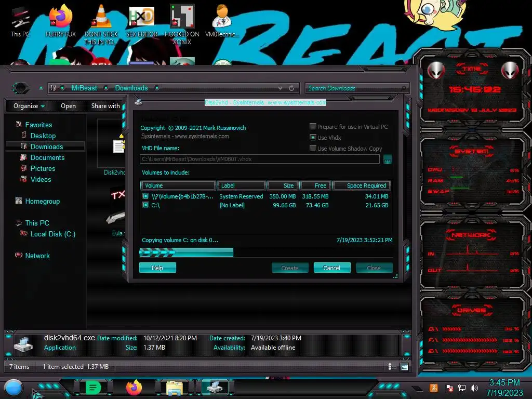This screenshot has height=399, width=532.
Task: Click the orange tray application icon
Action: point(434,388)
